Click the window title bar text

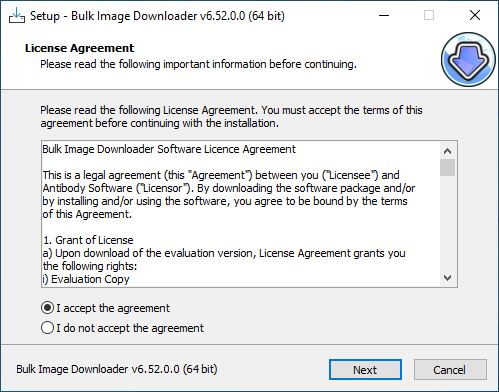[157, 16]
